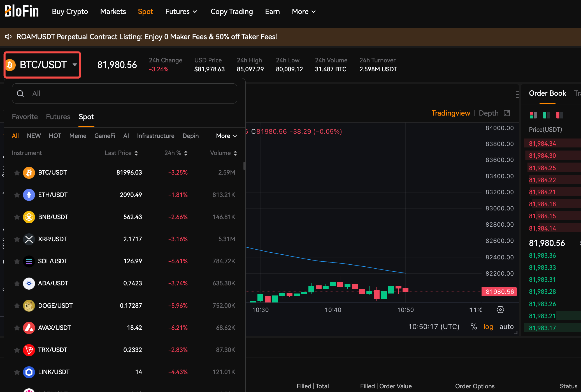Image resolution: width=581 pixels, height=392 pixels.
Task: Favorite BTC/USDT with its star
Action: pyautogui.click(x=17, y=173)
